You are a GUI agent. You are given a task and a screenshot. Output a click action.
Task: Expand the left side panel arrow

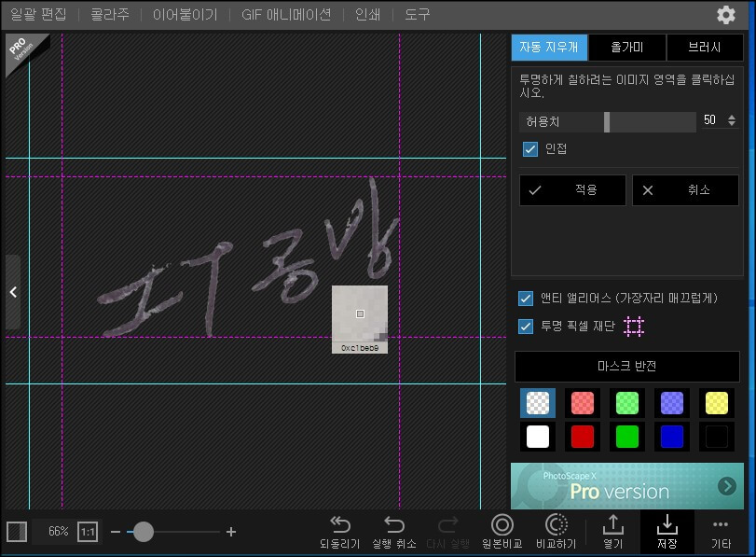click(x=13, y=292)
